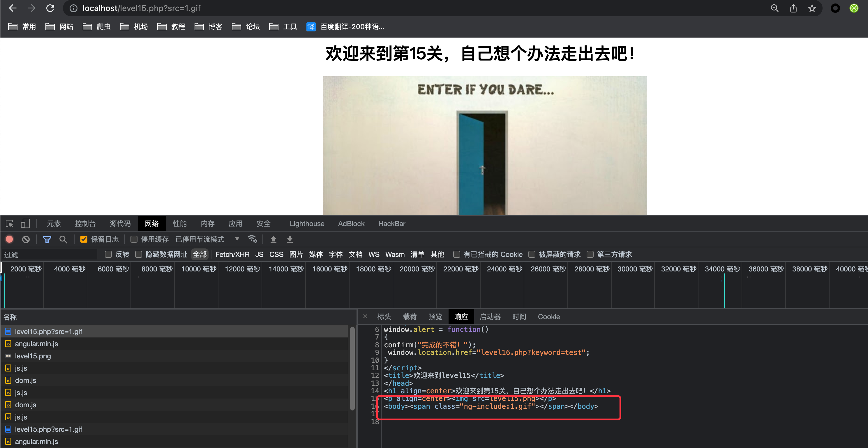Toggle the network filter funnel icon
868x448 pixels.
(x=47, y=239)
